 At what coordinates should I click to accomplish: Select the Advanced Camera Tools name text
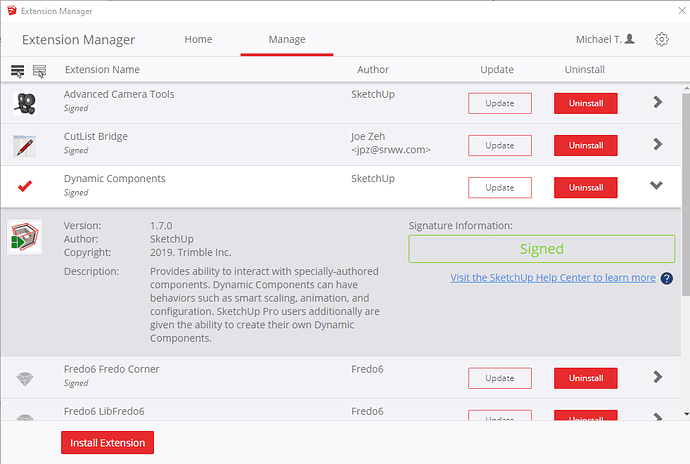(x=119, y=94)
